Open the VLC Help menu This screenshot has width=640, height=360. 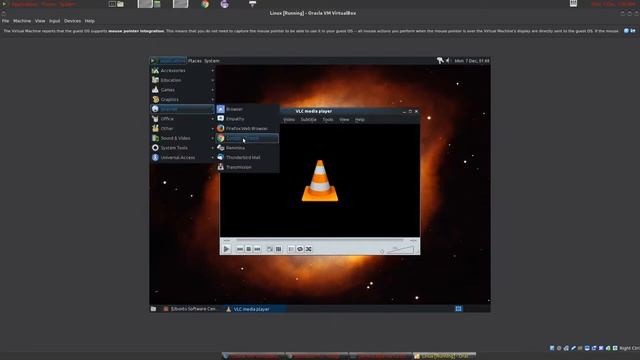pos(360,120)
